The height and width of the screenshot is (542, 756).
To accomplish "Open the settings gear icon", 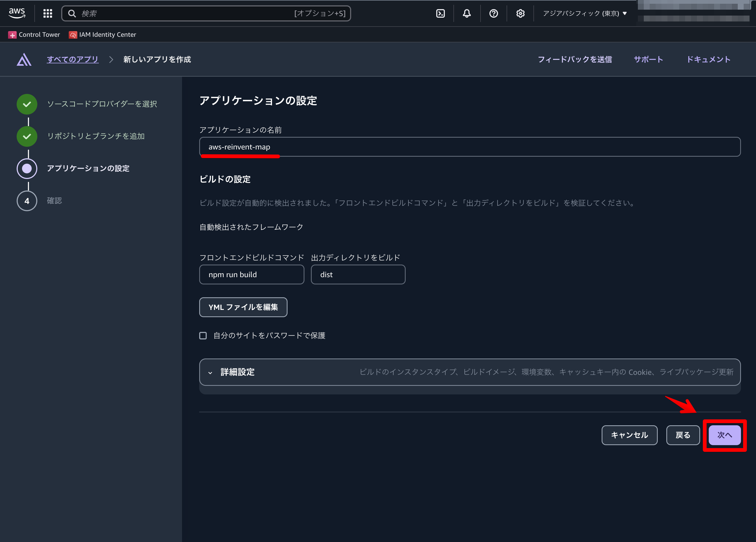I will tap(520, 13).
